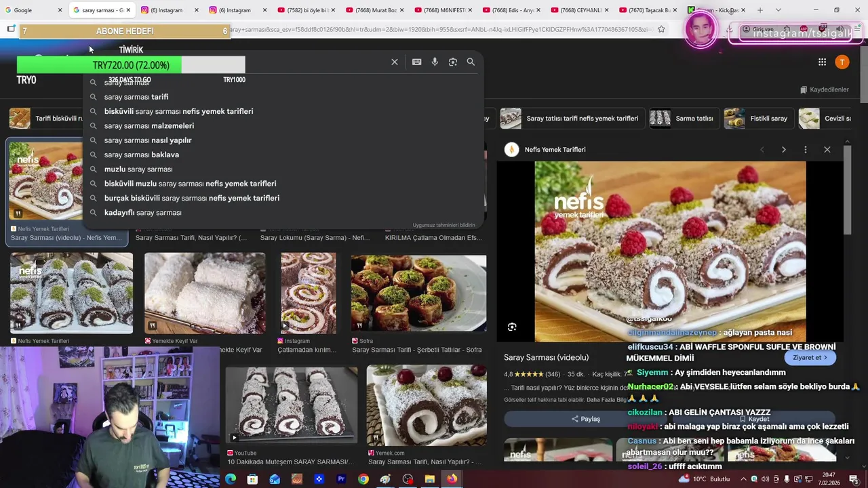This screenshot has height=488, width=868.
Task: Open the Google apps grid
Action: point(822,62)
